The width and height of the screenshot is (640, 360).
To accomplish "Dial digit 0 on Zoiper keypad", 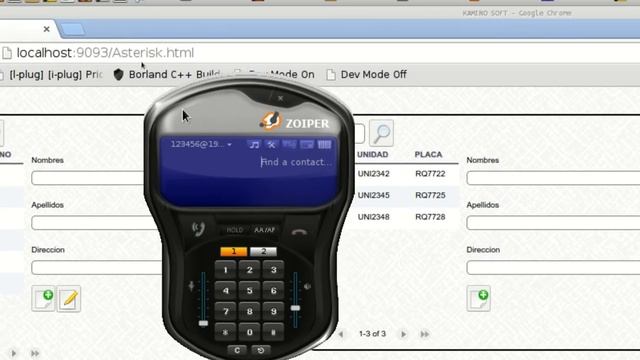I will tap(249, 332).
